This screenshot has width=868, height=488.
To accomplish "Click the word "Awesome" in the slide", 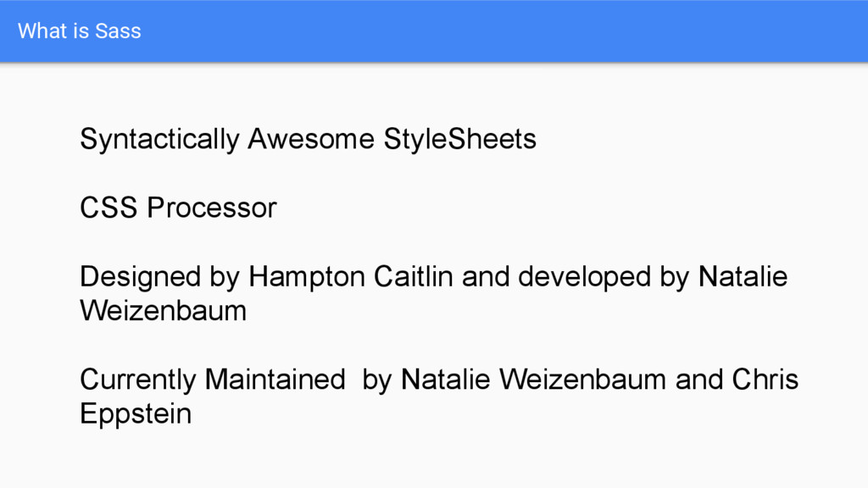I will (x=311, y=138).
